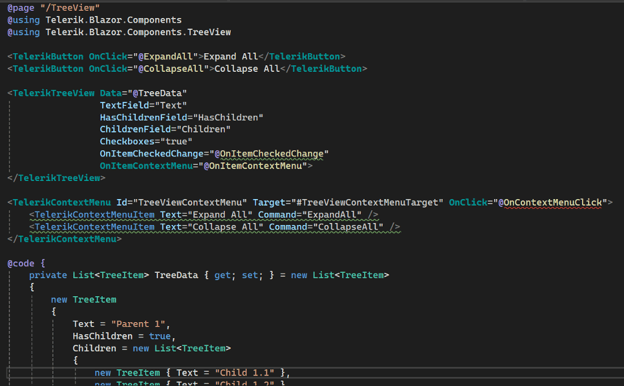The width and height of the screenshot is (624, 386).
Task: Click the set accessor keyword
Action: click(x=250, y=275)
